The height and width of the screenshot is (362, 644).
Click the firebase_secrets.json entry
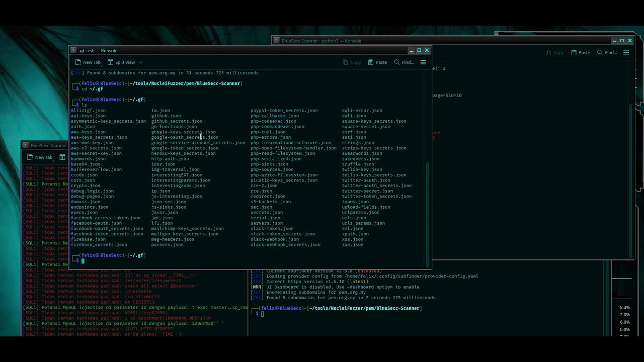point(99,245)
